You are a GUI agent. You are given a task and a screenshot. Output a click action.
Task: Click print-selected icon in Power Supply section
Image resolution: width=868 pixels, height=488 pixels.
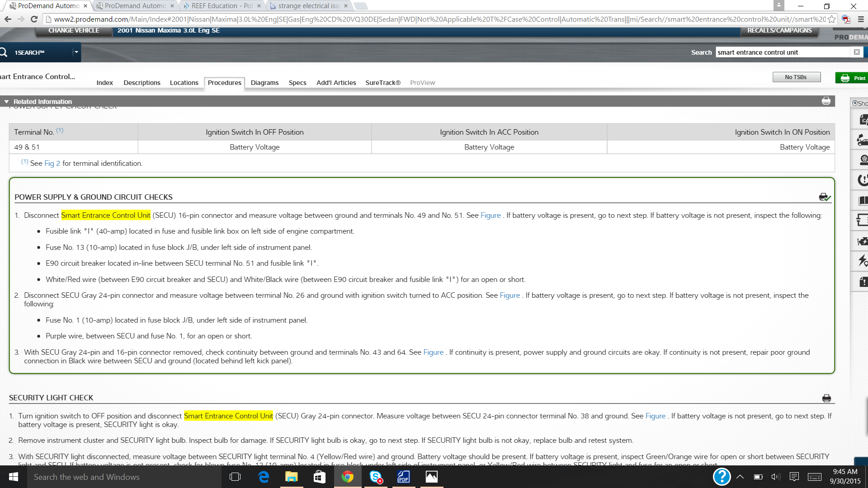(825, 197)
